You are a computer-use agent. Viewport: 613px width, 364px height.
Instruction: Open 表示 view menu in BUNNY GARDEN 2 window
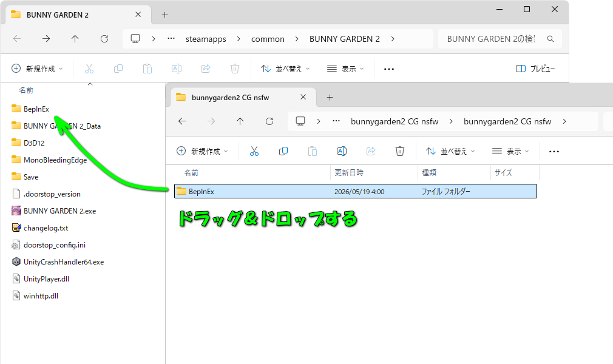[x=345, y=69]
